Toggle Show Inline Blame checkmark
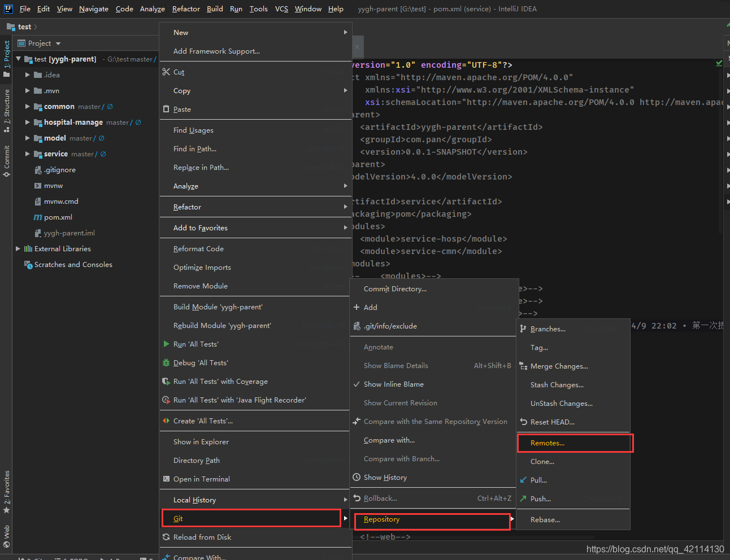Screen dimensions: 730x560 pyautogui.click(x=357, y=384)
